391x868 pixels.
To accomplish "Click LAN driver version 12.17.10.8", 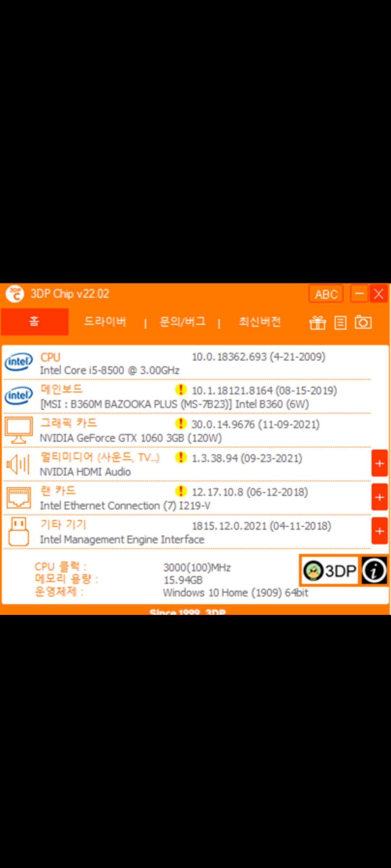I will tap(250, 492).
